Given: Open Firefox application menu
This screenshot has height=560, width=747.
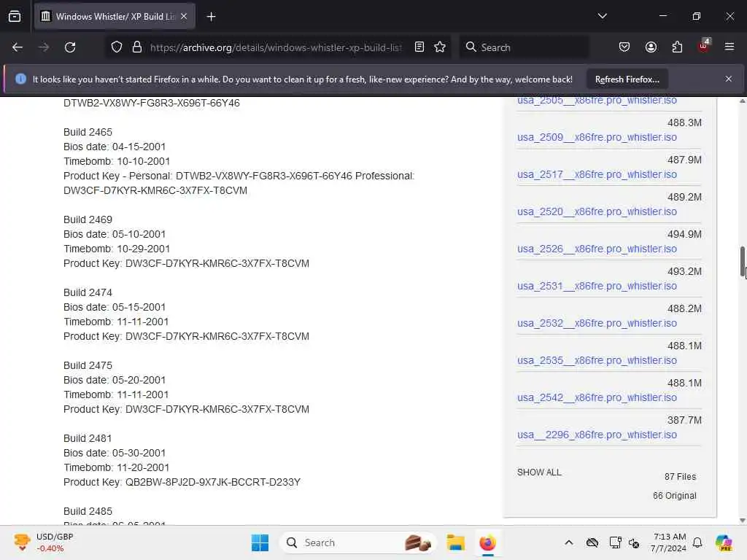Looking at the screenshot, I should pos(729,47).
